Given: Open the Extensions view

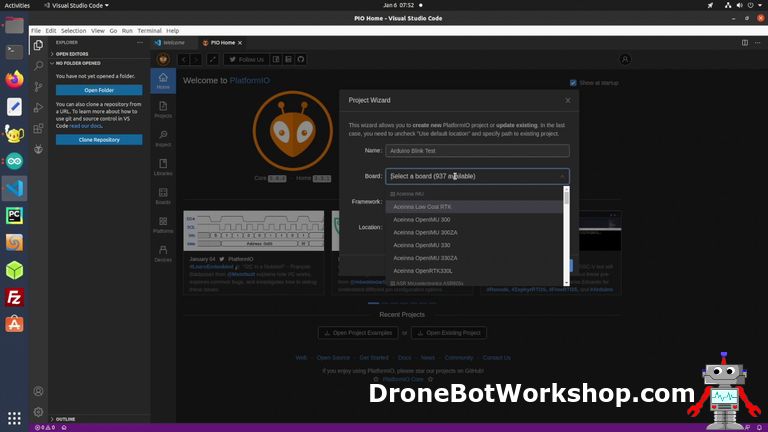Looking at the screenshot, I should [x=38, y=129].
